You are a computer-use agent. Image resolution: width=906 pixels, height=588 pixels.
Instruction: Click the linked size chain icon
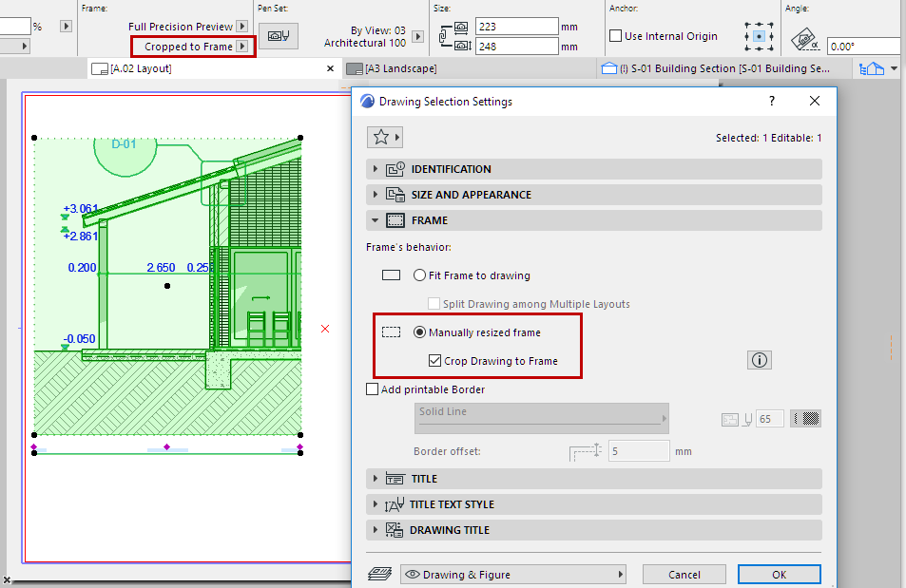point(443,36)
